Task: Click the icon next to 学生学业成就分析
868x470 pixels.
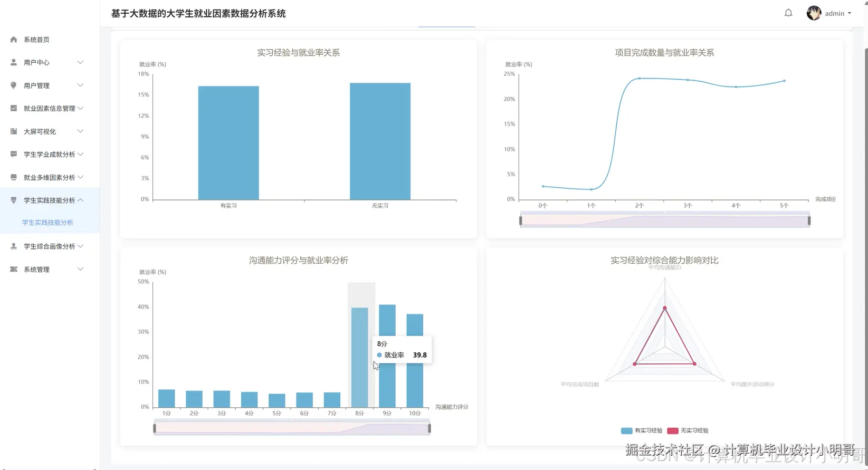Action: click(x=14, y=154)
